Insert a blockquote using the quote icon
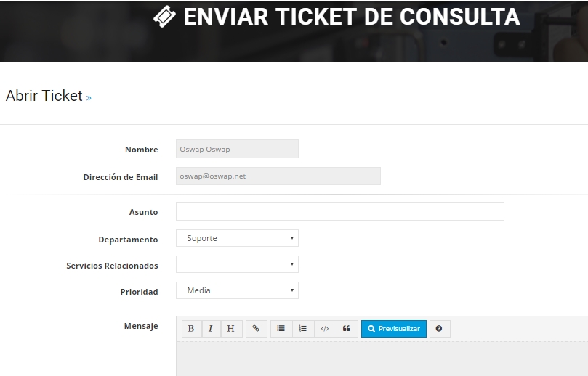Screen dimensions: 588x376 347,329
